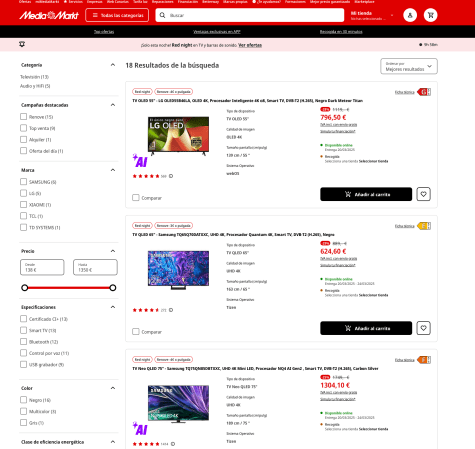This screenshot has width=475, height=449.
Task: Select Televisión (13) category
Action: point(34,77)
